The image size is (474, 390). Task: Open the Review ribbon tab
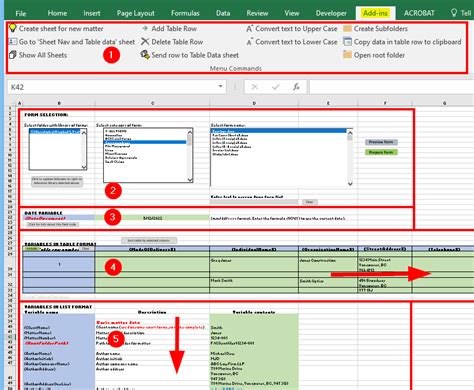257,13
